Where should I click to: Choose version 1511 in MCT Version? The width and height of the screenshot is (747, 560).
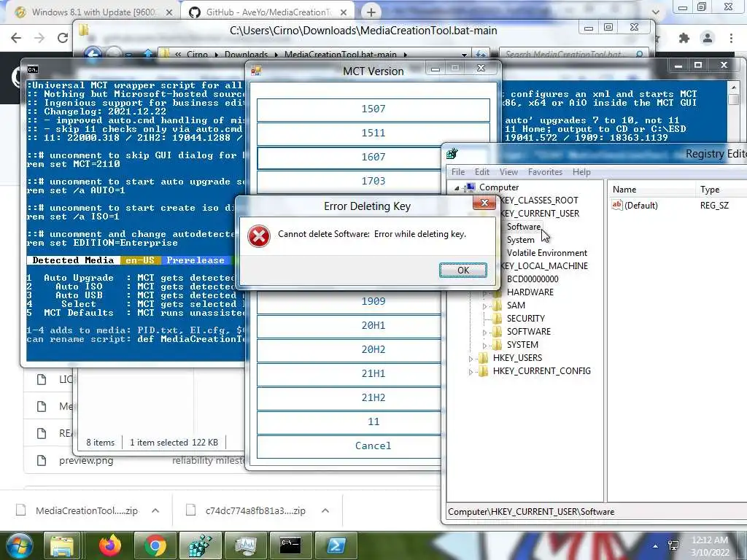click(x=373, y=133)
